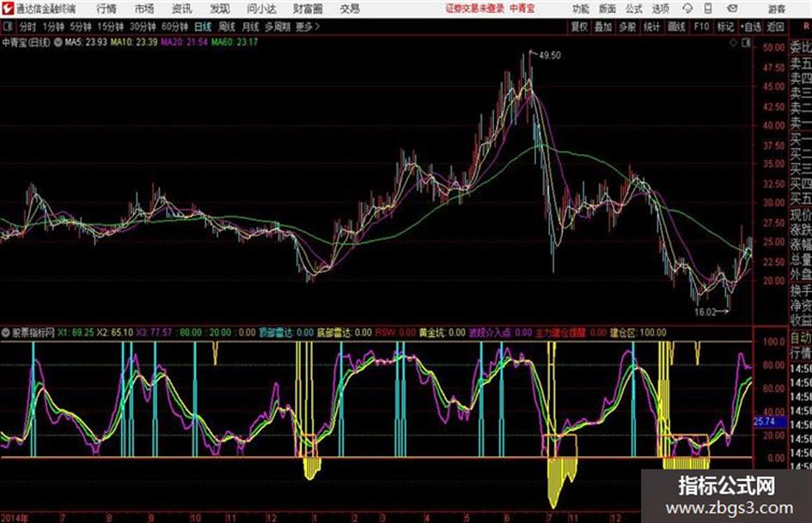Open the F10 company info

point(702,27)
